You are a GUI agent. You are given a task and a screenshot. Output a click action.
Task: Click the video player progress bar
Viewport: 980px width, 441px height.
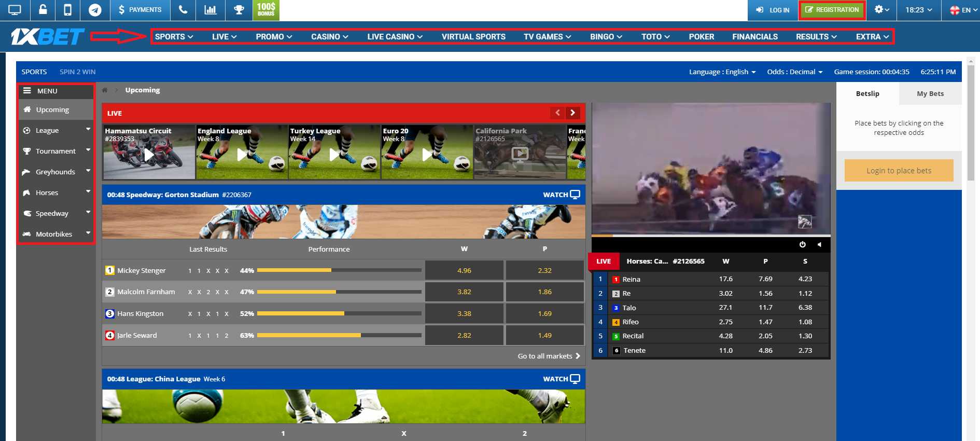[711, 236]
